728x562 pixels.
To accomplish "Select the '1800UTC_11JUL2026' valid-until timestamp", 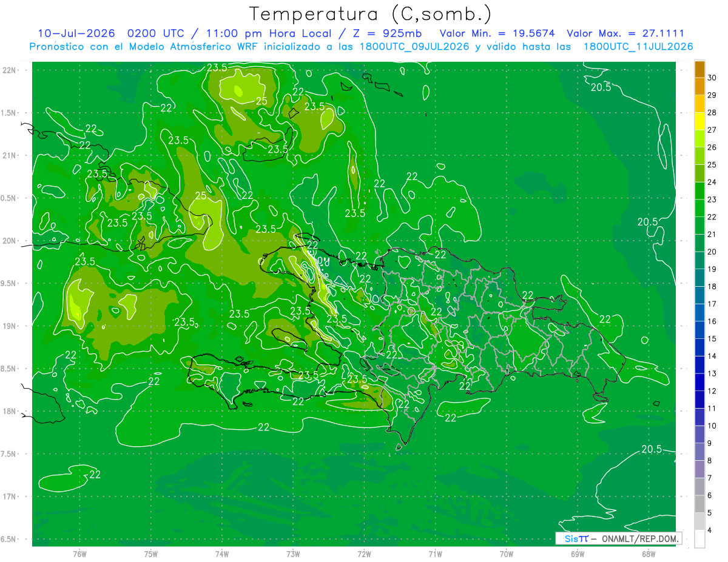I will point(638,47).
